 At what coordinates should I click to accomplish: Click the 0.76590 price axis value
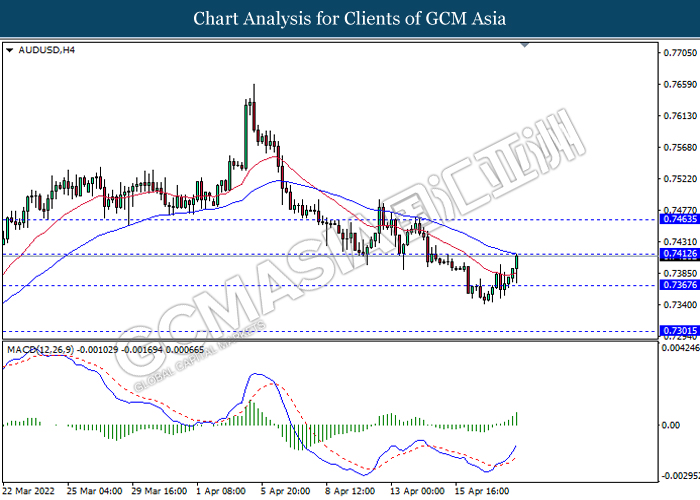click(680, 84)
